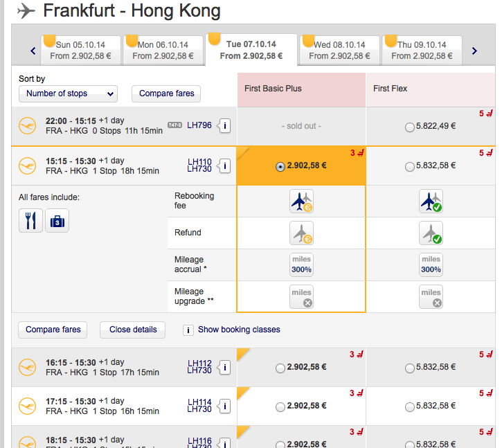Show booking classes link
The height and width of the screenshot is (448, 502).
(x=239, y=330)
